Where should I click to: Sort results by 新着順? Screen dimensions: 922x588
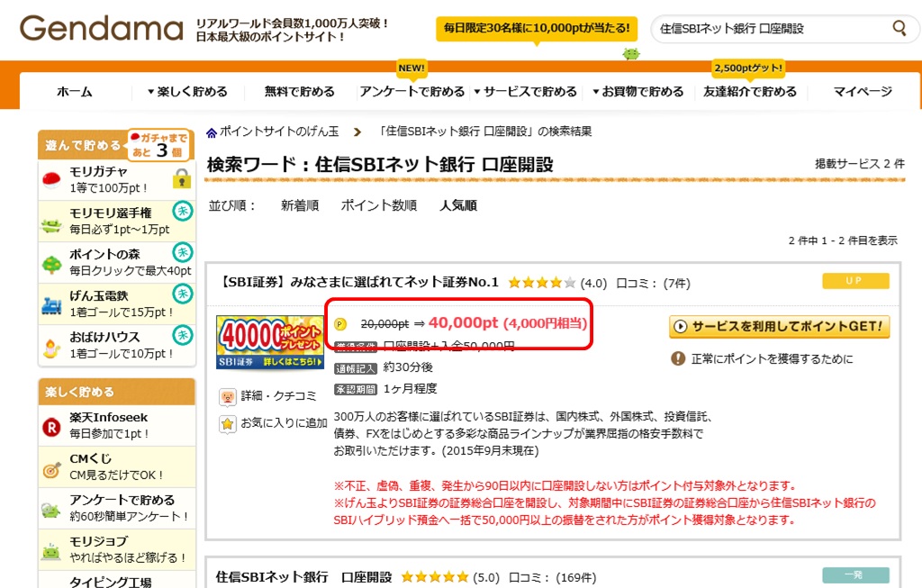300,205
